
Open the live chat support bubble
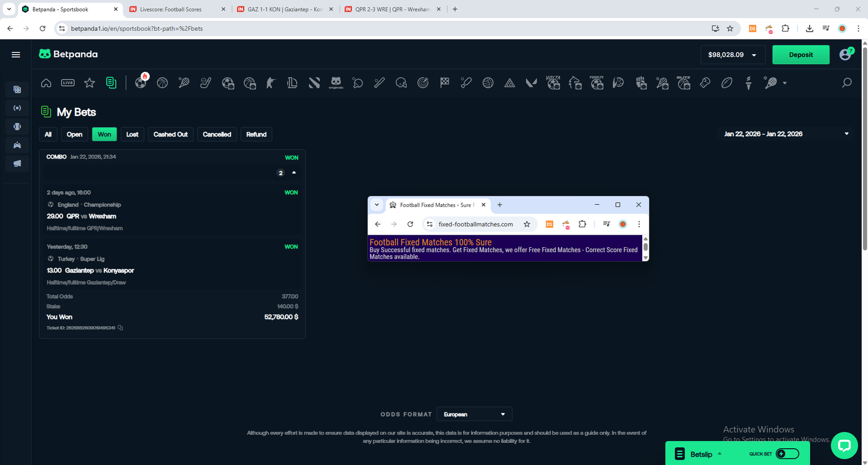844,445
